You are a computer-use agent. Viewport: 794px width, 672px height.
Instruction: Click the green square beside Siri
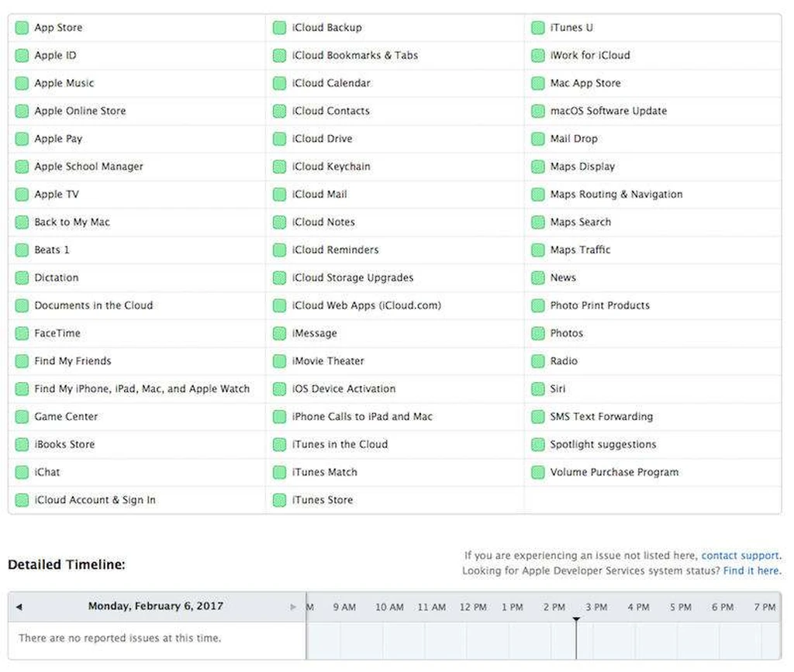538,389
